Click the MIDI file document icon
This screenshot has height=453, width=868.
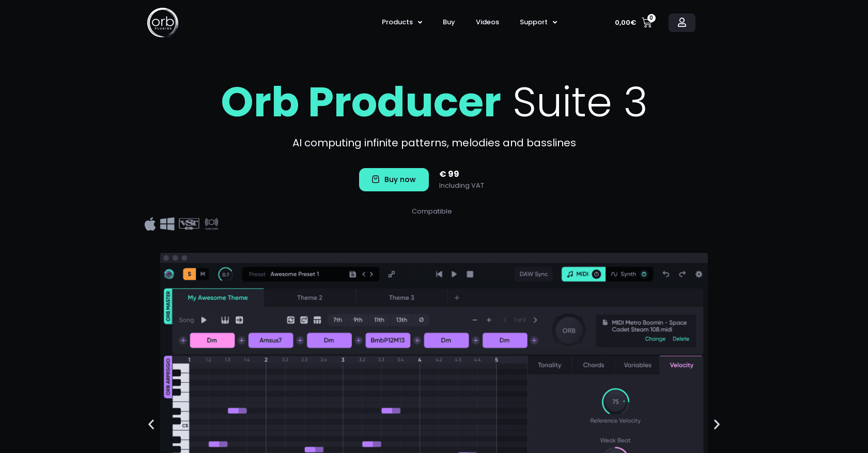(605, 322)
